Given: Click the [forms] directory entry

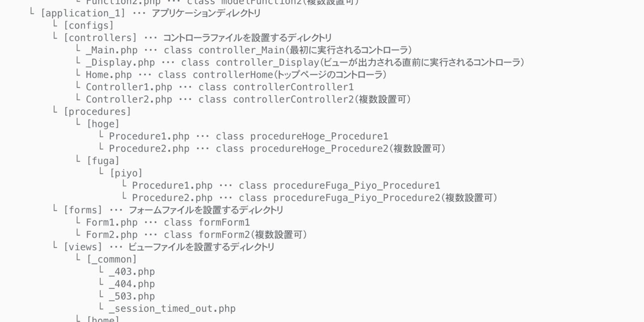Looking at the screenshot, I should coord(83,210).
